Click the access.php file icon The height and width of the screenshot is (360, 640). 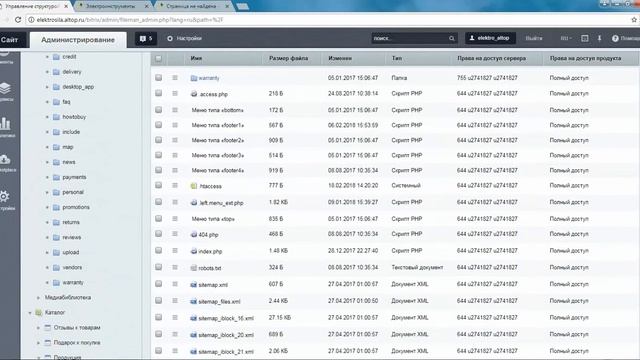(x=194, y=94)
